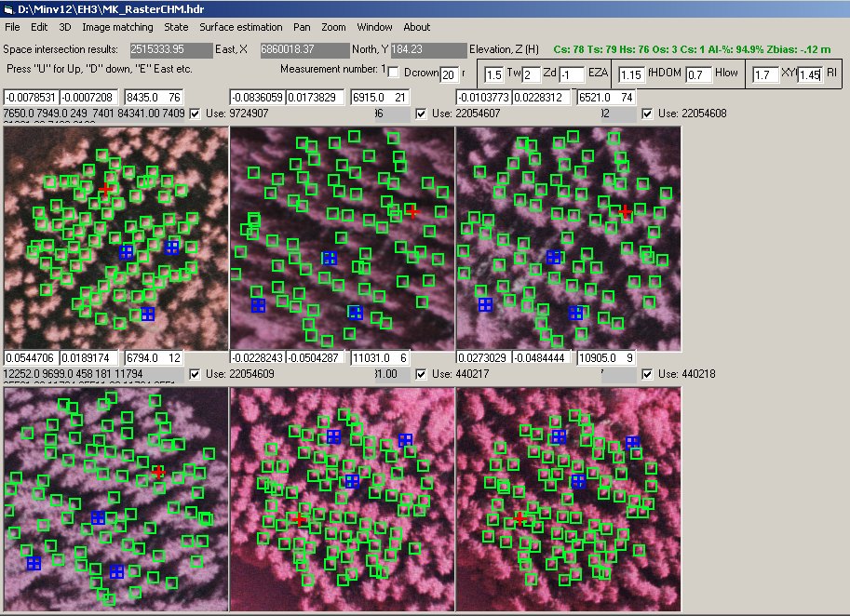Uncheck the Use: 9724907 checkbox
850x616 pixels.
pos(195,114)
